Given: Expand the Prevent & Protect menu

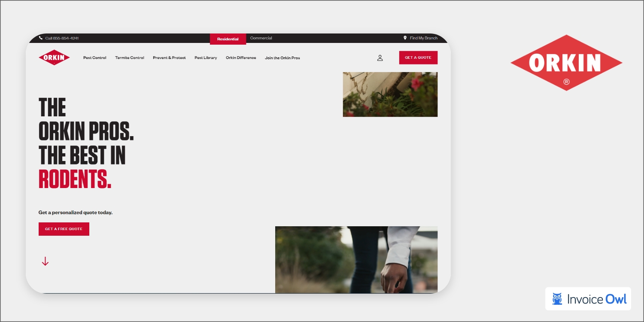Looking at the screenshot, I should click(x=169, y=58).
